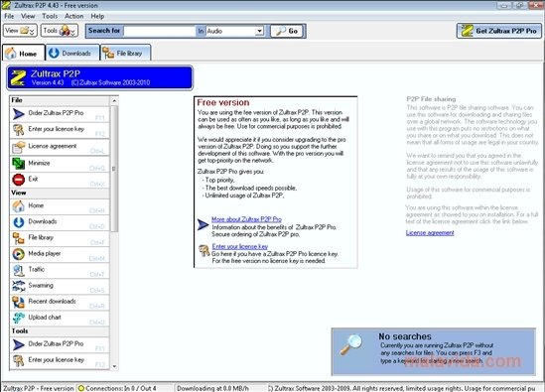Click the Zultrax Z logo in blue banner

[19, 77]
